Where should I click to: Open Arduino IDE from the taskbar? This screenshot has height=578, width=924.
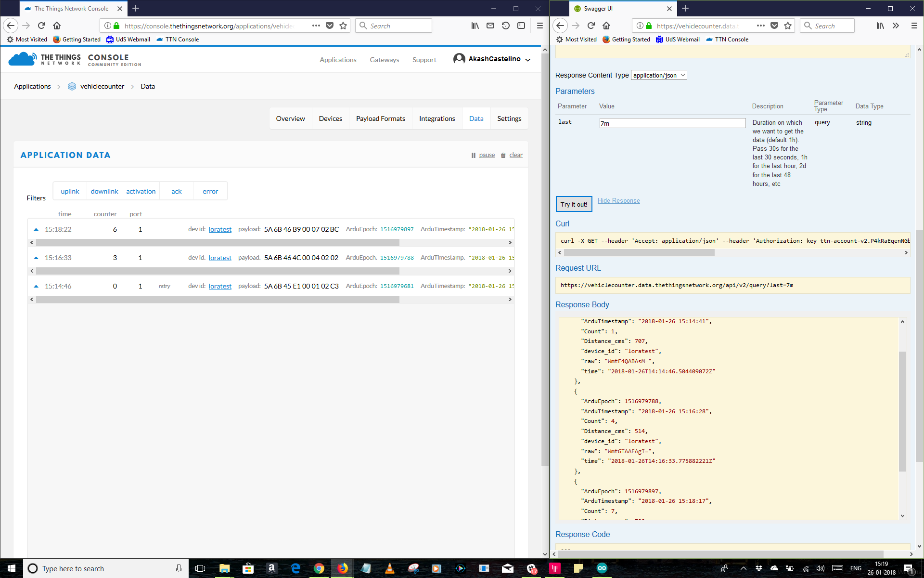coord(602,568)
